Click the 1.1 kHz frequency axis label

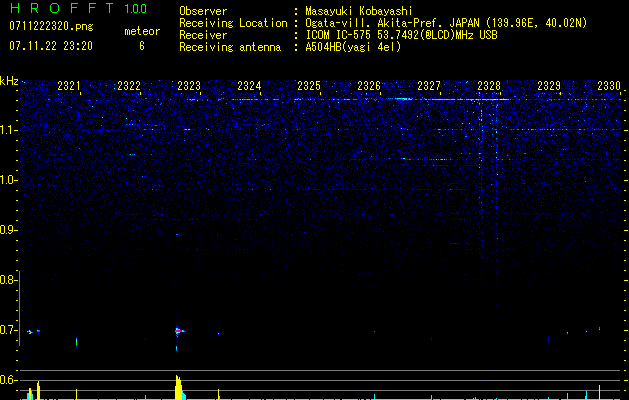point(9,130)
